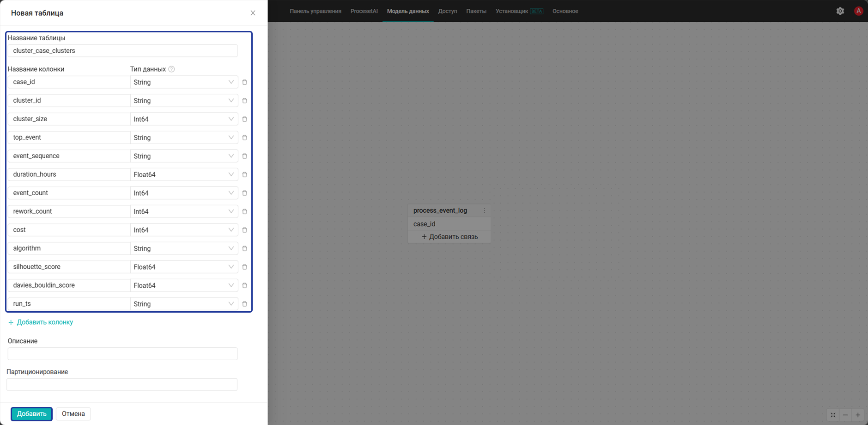This screenshot has width=868, height=425.
Task: Select case_id field in process_event_log table
Action: coord(449,224)
